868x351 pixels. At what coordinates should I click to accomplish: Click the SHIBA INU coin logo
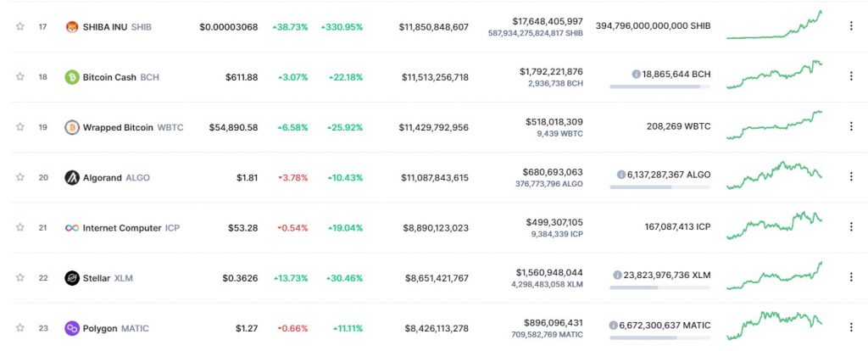click(x=72, y=27)
